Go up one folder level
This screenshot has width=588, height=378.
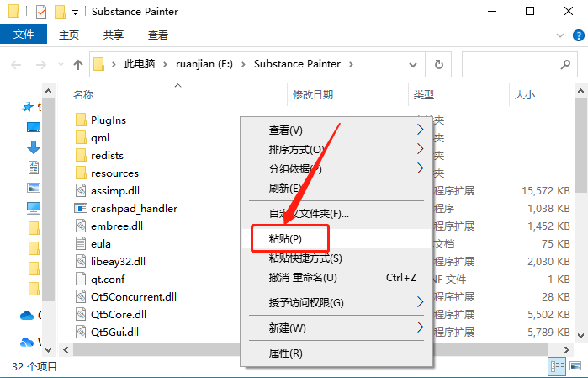pos(78,65)
